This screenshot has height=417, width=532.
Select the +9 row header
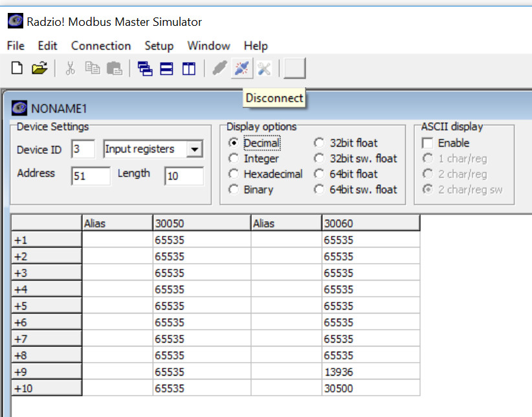(47, 372)
